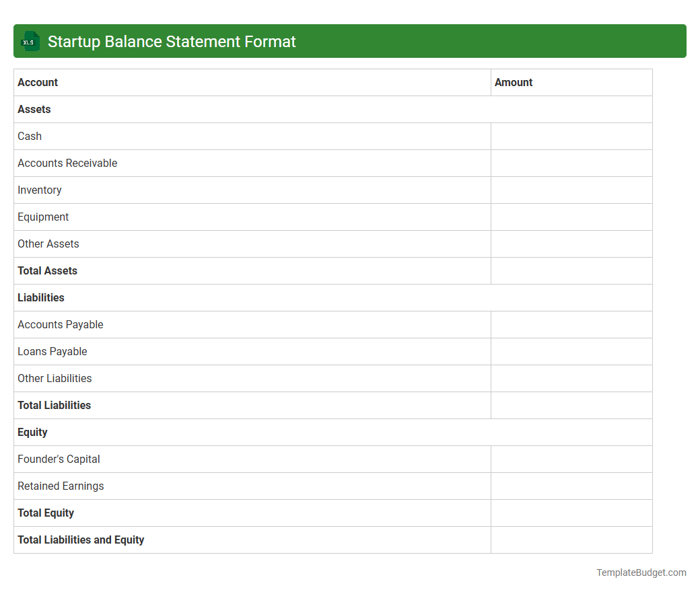Select the Total Liabilities row
Viewport: 700px width, 592px height.
[55, 405]
